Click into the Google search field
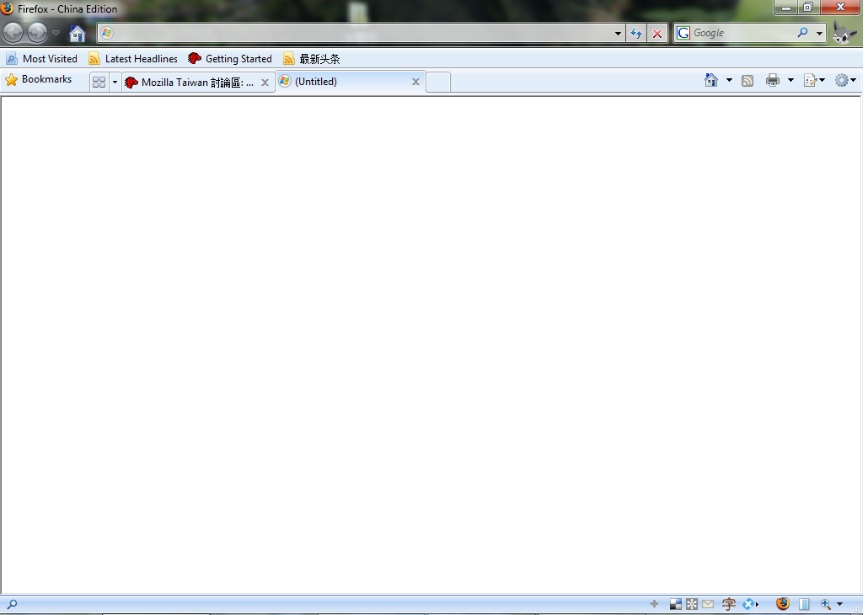Viewport: 868px width, 615px height. 742,33
